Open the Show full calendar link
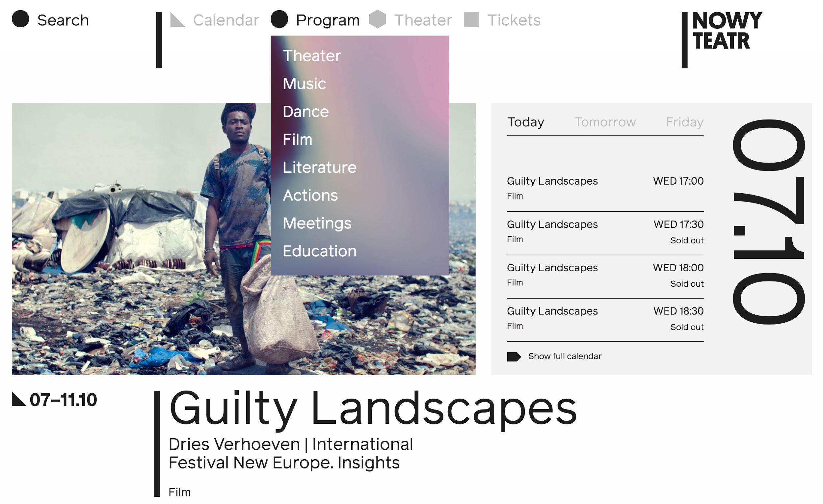823x504 pixels. tap(565, 357)
